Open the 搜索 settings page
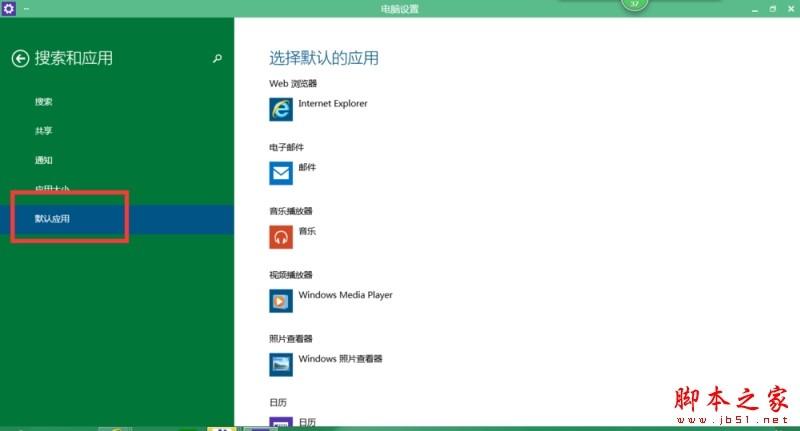The image size is (800, 431). click(43, 102)
